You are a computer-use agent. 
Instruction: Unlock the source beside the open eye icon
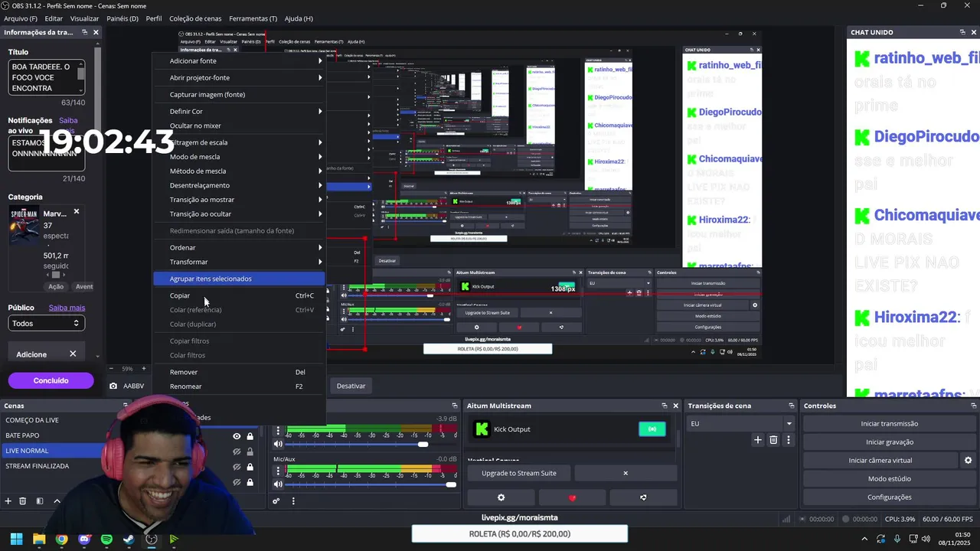coord(250,436)
